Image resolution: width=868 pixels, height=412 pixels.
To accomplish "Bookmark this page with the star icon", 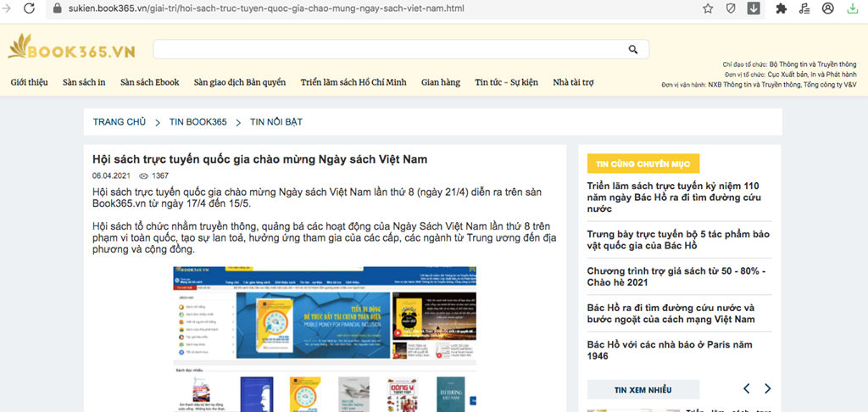I will (x=708, y=8).
